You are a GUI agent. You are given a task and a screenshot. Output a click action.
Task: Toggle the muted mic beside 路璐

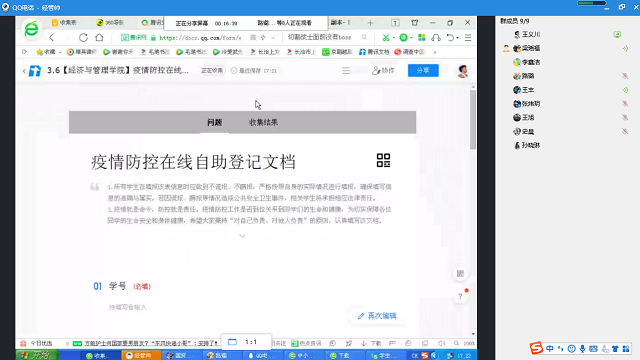tap(624, 76)
